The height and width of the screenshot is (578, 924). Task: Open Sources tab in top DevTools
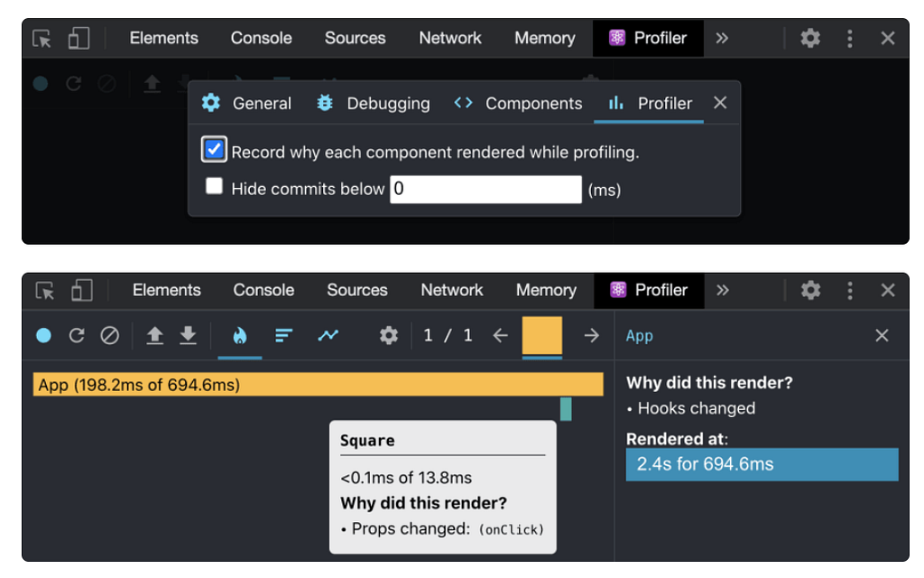(x=355, y=38)
